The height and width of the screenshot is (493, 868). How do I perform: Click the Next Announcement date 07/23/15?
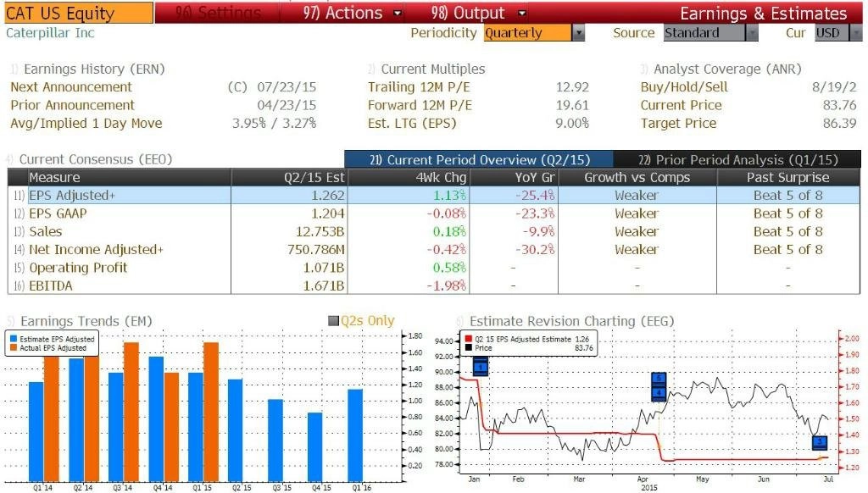(287, 87)
